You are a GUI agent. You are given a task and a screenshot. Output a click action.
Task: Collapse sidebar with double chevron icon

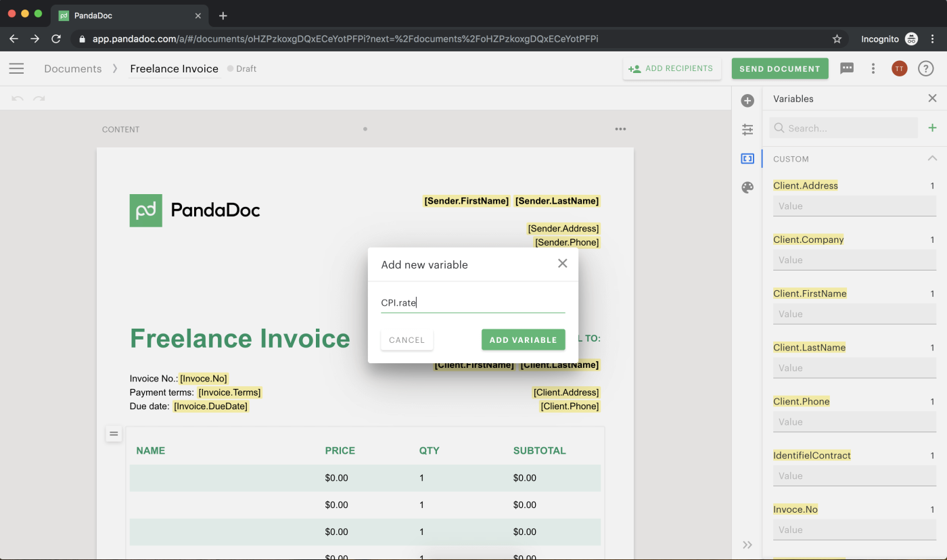[747, 544]
